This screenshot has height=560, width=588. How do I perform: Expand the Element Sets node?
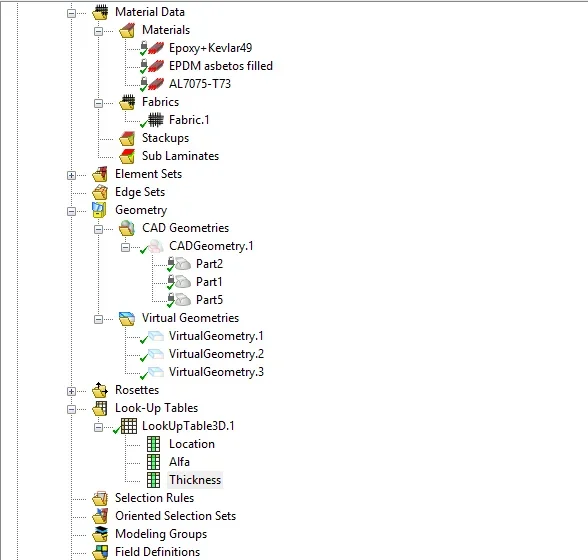(x=71, y=176)
